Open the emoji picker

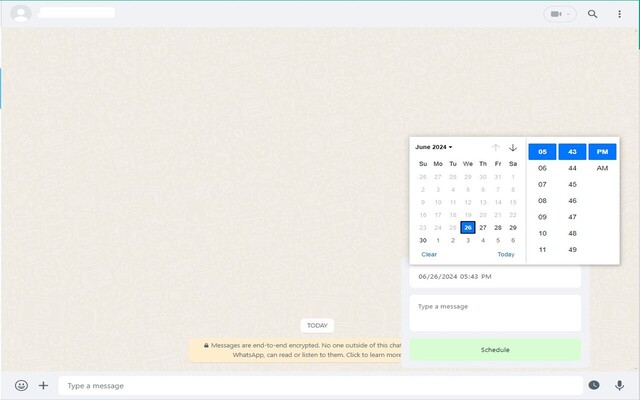21,385
